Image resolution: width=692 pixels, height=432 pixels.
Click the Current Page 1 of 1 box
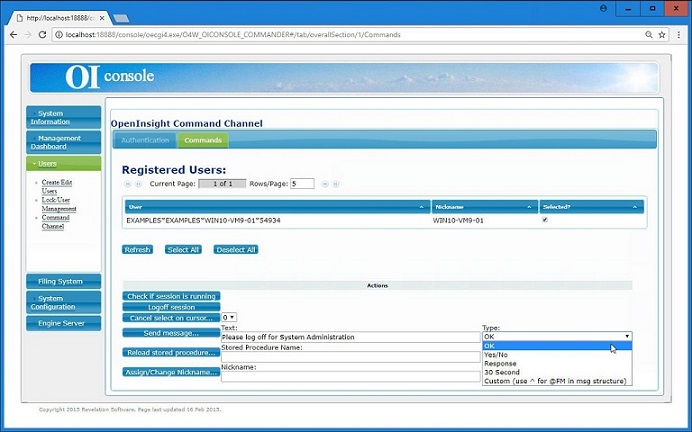pyautogui.click(x=222, y=184)
